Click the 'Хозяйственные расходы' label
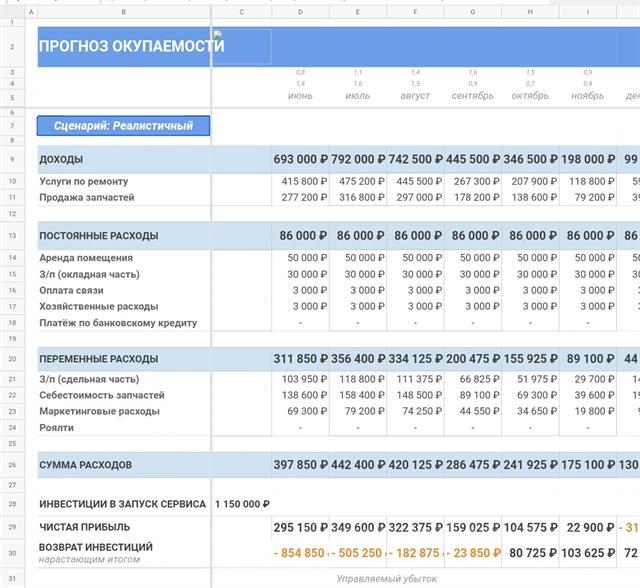Viewport: 640px width, 588px height. 99,306
